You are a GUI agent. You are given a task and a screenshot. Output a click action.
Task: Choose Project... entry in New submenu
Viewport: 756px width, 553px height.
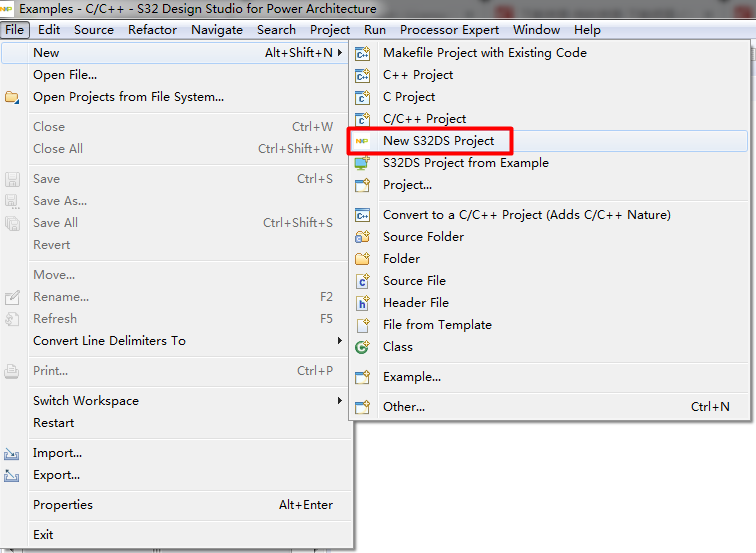[550, 185]
